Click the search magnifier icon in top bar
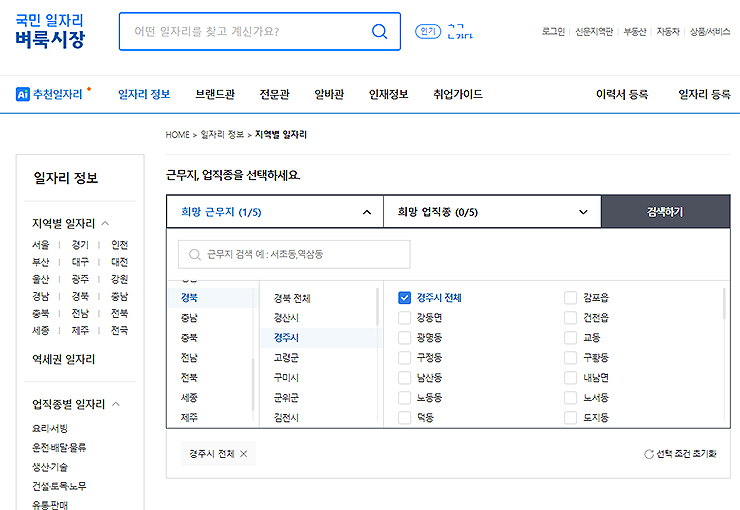The width and height of the screenshot is (740, 510). pyautogui.click(x=379, y=32)
